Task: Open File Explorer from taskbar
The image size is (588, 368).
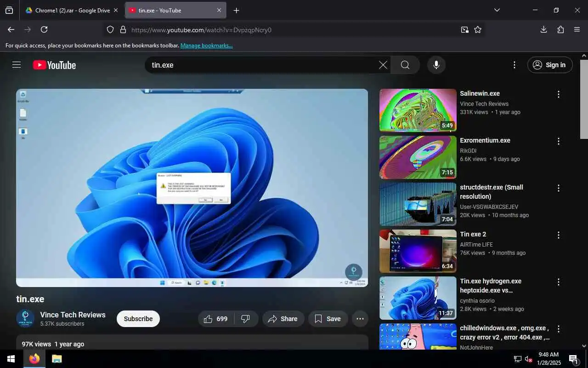Action: [x=57, y=359]
